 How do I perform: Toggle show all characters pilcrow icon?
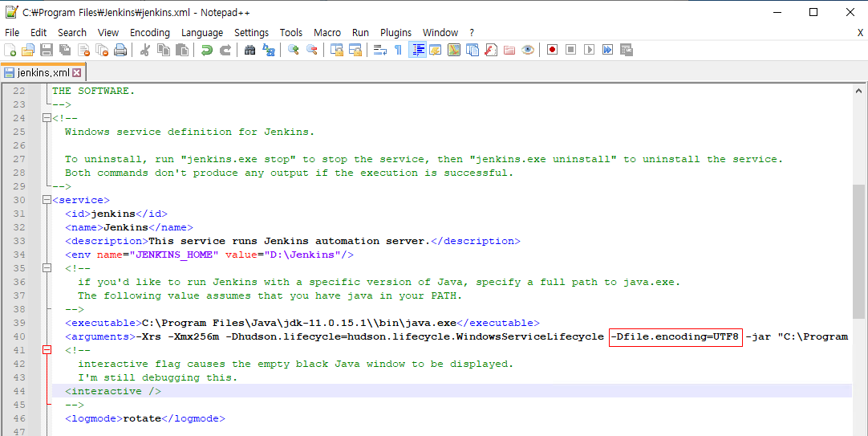point(398,50)
